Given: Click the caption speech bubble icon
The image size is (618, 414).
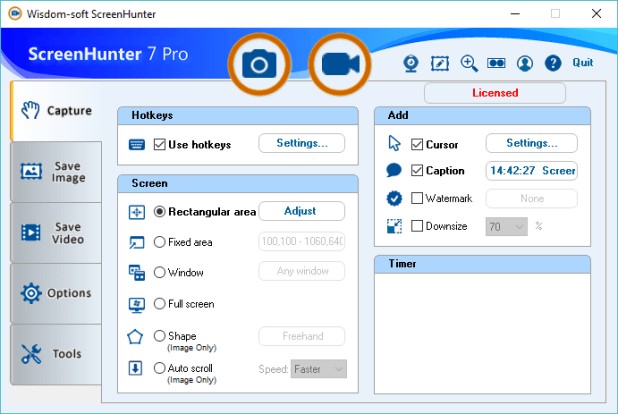Looking at the screenshot, I should 394,170.
